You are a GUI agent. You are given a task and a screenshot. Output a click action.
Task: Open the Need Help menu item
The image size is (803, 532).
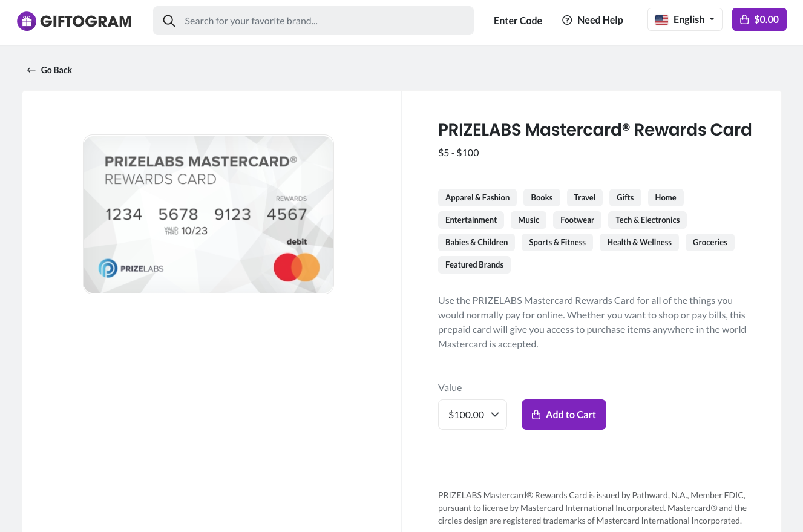coord(600,21)
